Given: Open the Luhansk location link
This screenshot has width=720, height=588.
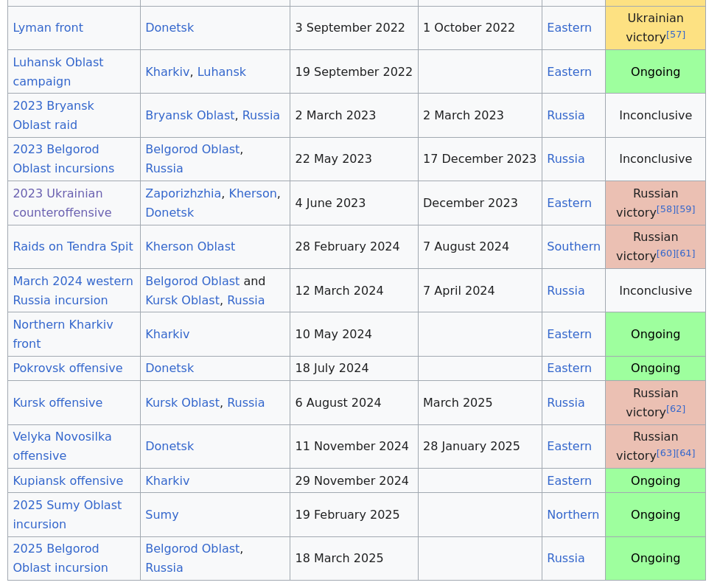Looking at the screenshot, I should tap(221, 72).
